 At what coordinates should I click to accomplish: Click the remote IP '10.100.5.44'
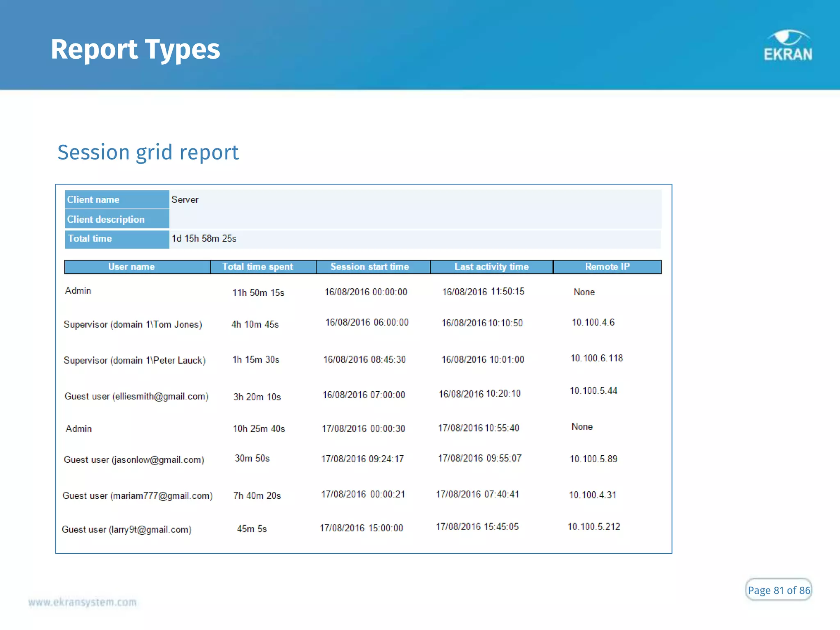593,391
